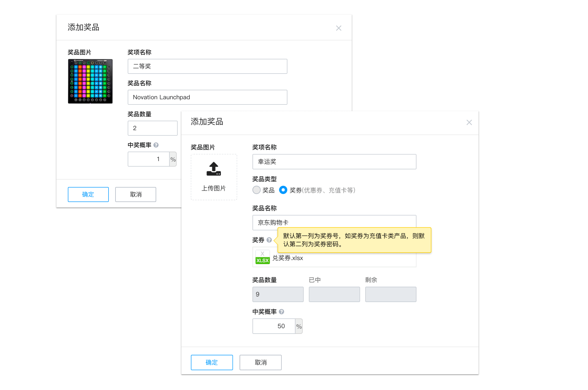Close the back 添加奖品 dialog
This screenshot has height=390, width=588.
[338, 28]
